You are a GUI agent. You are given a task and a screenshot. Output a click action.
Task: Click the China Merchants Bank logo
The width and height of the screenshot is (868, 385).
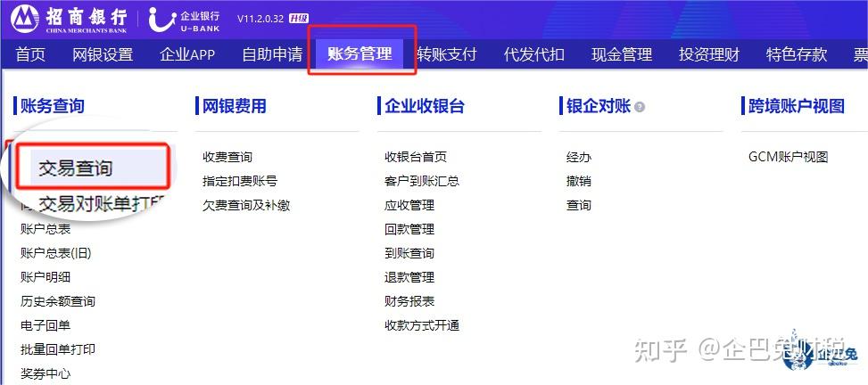70,20
